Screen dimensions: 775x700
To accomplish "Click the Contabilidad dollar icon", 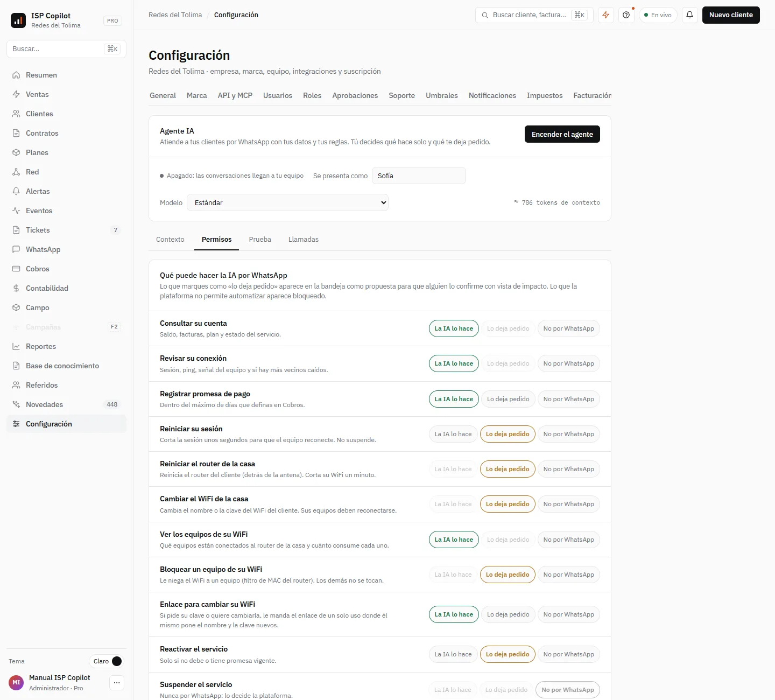I will (16, 288).
